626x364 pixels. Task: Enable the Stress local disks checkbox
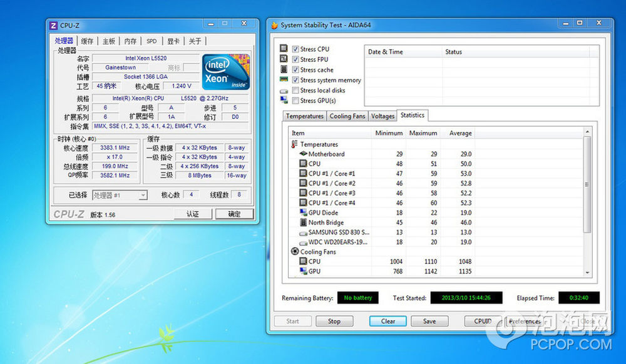[295, 91]
